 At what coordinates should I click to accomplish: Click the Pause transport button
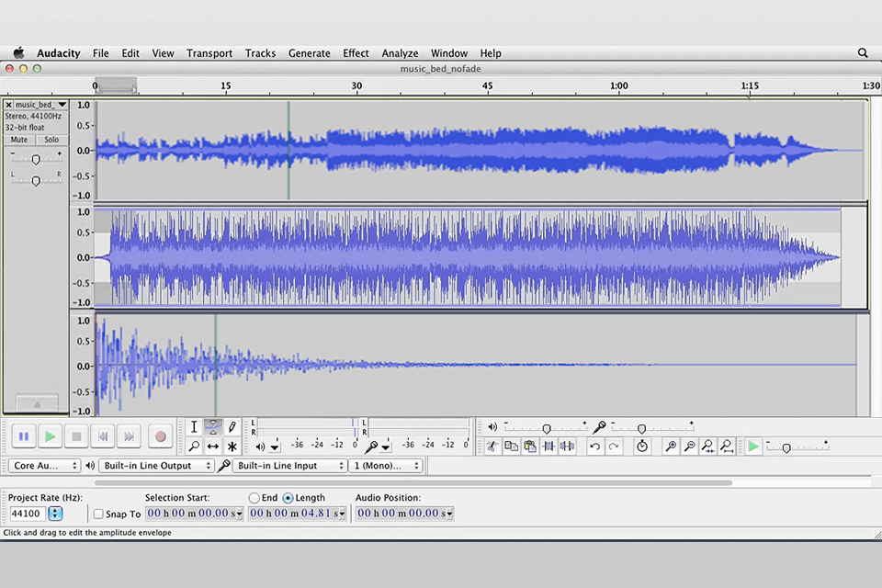pos(24,436)
